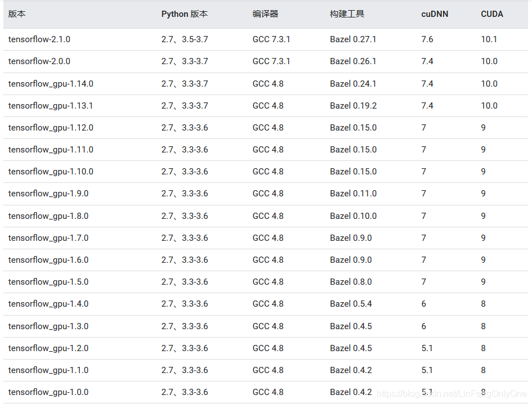532x404 pixels.
Task: Select the tensorflow_gpu-1.14.0 cell
Action: click(x=51, y=84)
